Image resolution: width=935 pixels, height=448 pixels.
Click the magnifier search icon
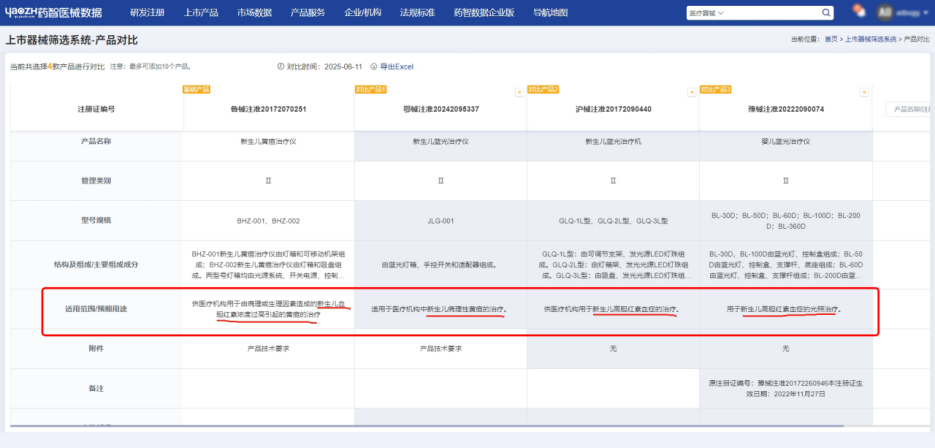tap(824, 13)
